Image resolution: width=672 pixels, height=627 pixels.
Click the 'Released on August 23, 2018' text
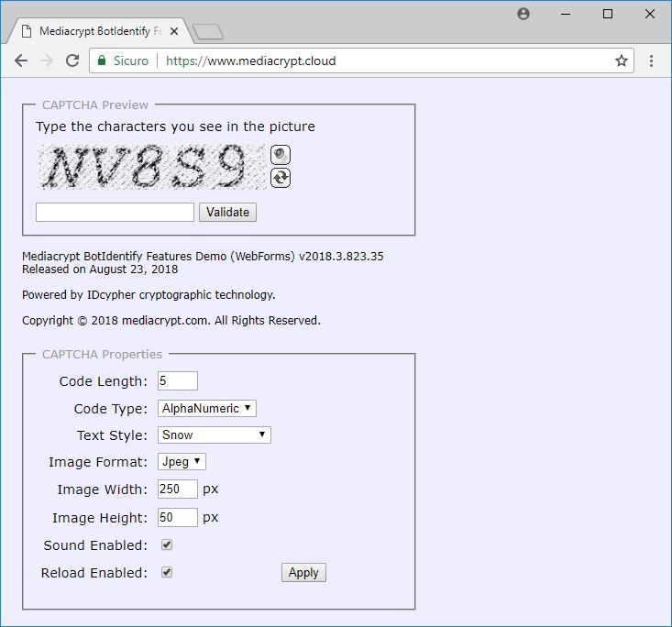pyautogui.click(x=100, y=269)
